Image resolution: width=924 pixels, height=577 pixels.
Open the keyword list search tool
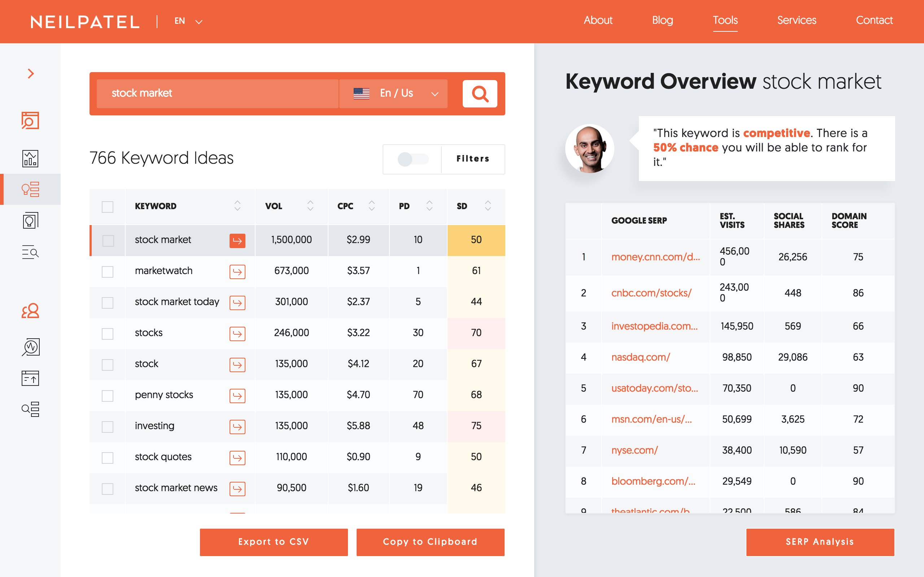click(31, 252)
